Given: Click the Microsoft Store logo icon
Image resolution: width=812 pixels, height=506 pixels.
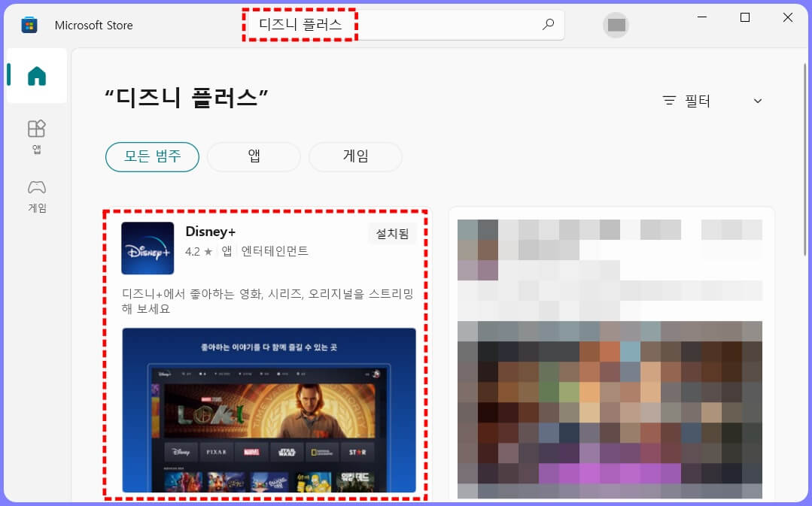Looking at the screenshot, I should click(29, 24).
